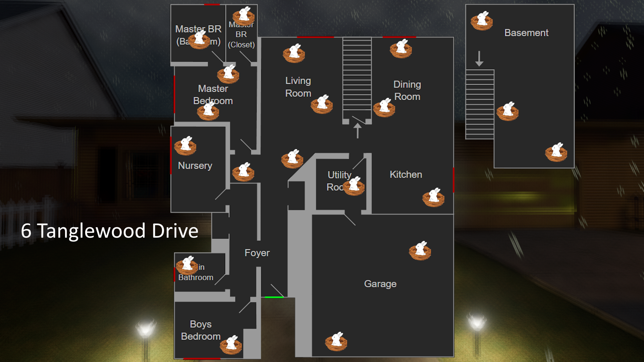Click the green front door line

(x=274, y=297)
